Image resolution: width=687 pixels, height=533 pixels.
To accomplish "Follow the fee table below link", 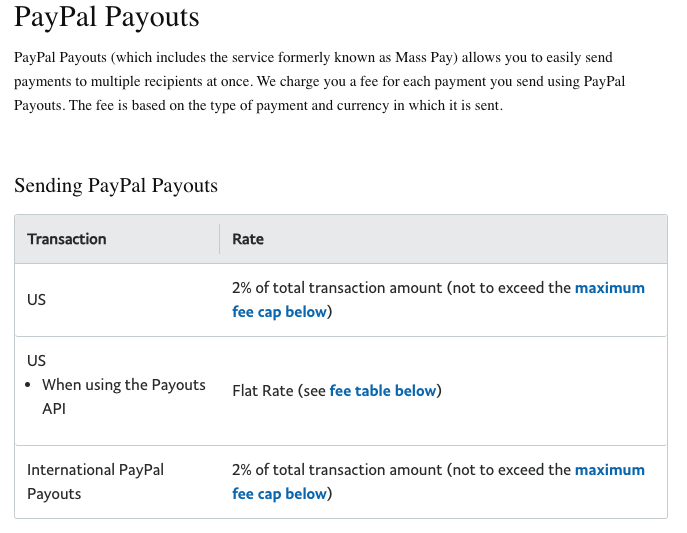I will click(x=382, y=391).
